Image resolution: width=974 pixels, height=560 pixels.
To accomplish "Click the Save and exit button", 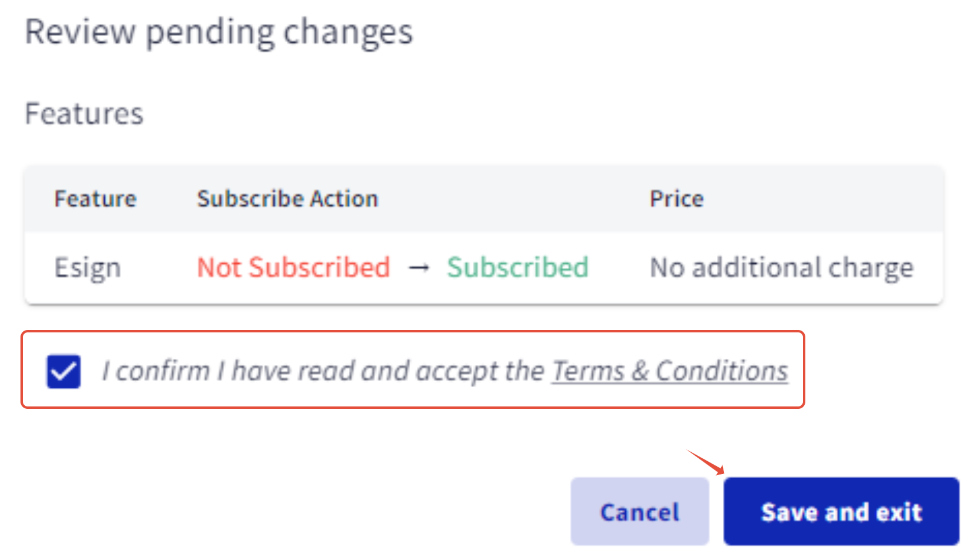I will pos(841,511).
